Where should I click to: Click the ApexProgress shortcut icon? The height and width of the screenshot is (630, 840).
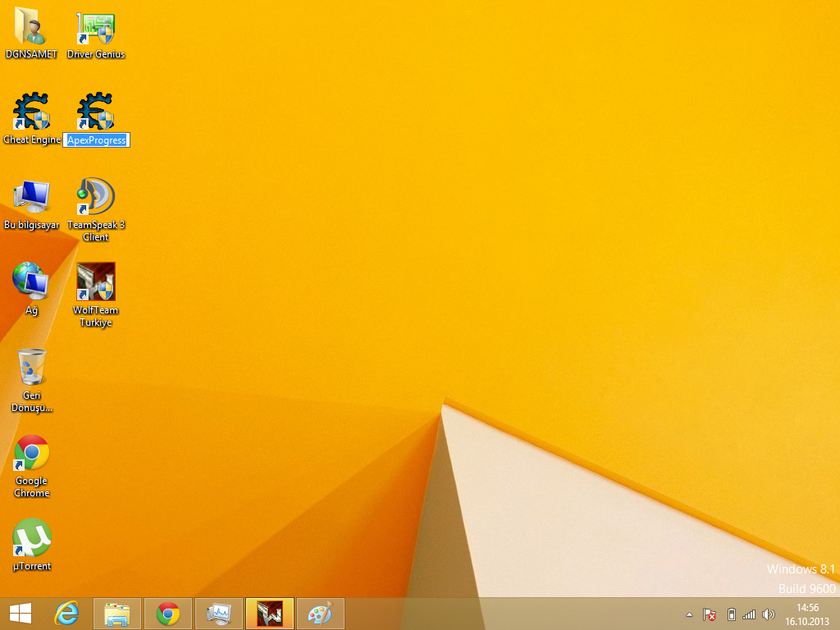point(95,112)
